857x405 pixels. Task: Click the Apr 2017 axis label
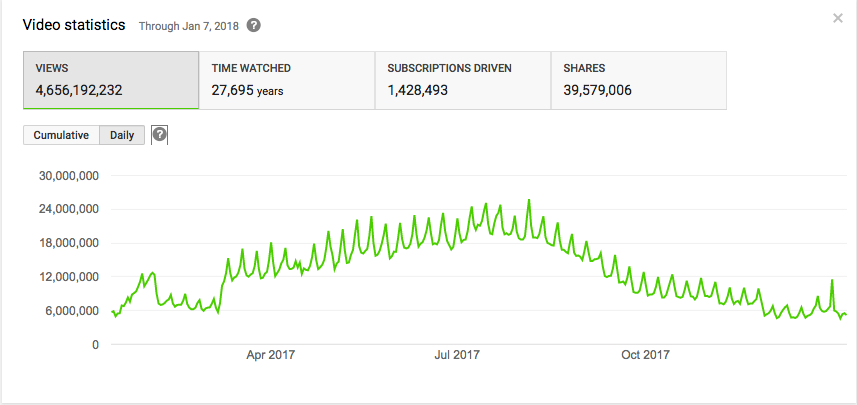click(271, 355)
